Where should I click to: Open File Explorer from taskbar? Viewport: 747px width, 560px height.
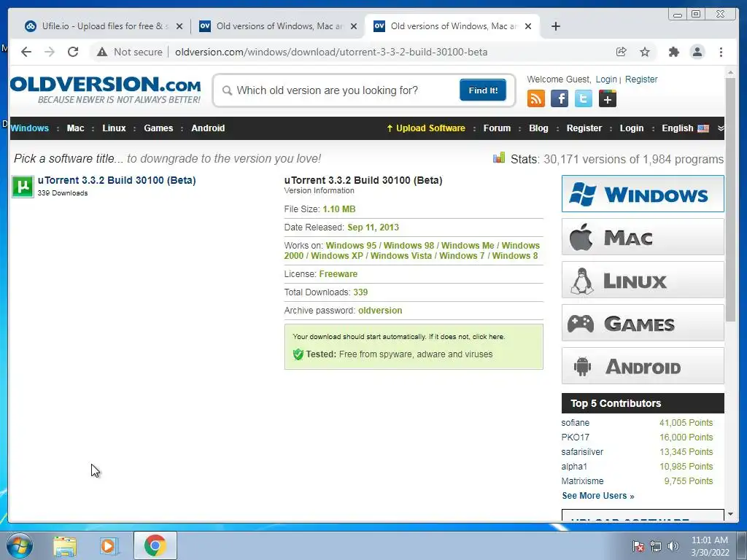coord(65,545)
